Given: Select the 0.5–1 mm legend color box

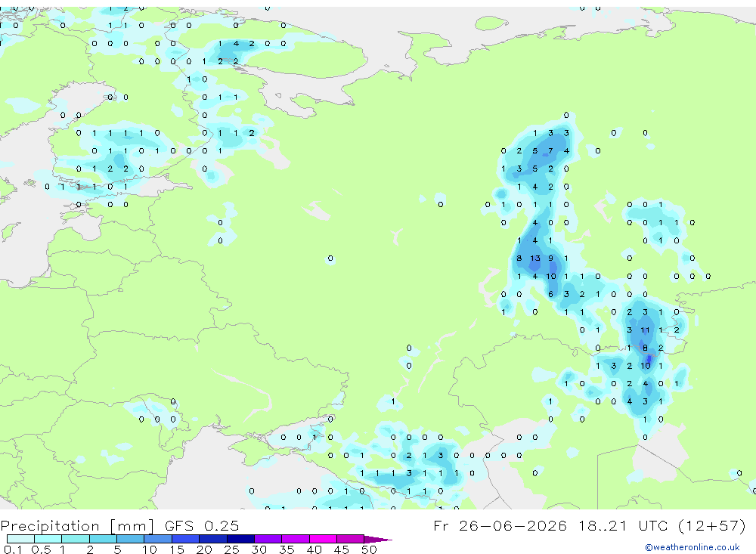Looking at the screenshot, I should 48,539.
